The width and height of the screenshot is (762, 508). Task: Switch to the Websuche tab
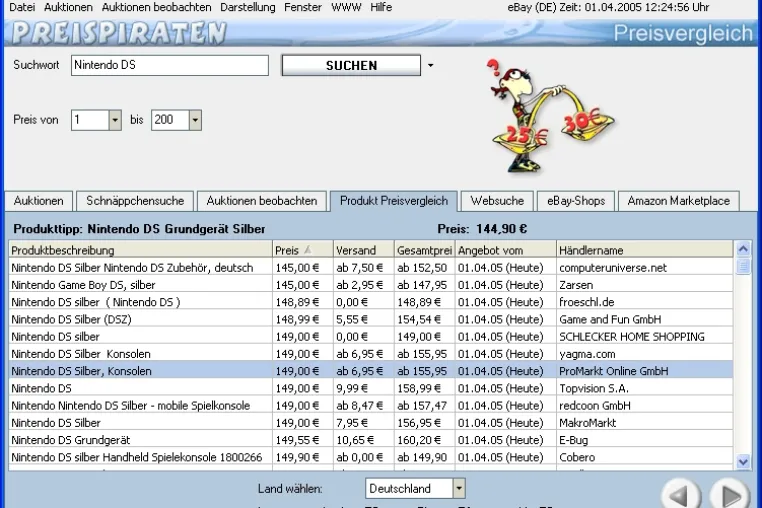pyautogui.click(x=497, y=201)
